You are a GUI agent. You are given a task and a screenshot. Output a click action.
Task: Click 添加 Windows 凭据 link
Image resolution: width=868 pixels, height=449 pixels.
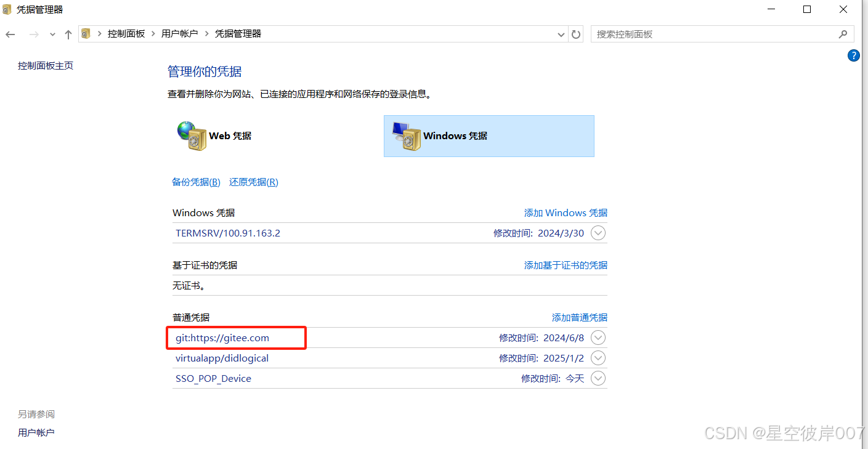pyautogui.click(x=566, y=213)
